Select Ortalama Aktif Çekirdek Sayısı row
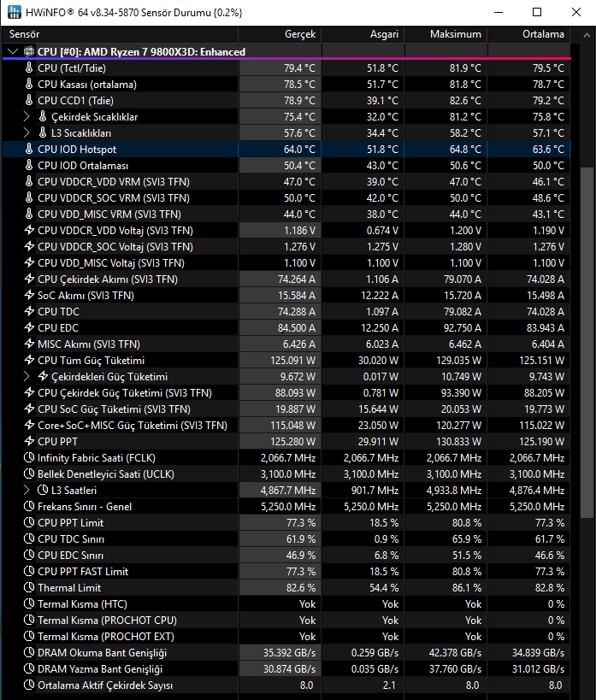 click(x=286, y=685)
